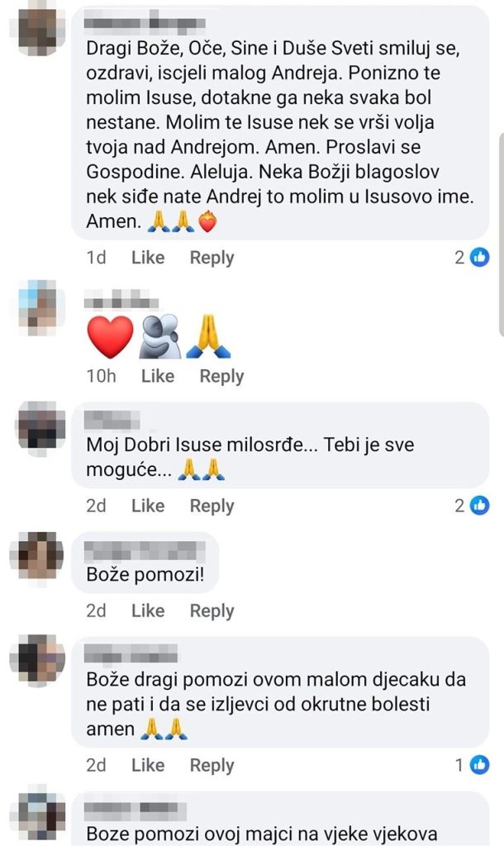The width and height of the screenshot is (504, 846).
Task: Reply to 'Moj Dobri Isuse milosrđe' comment
Action: pyautogui.click(x=212, y=506)
